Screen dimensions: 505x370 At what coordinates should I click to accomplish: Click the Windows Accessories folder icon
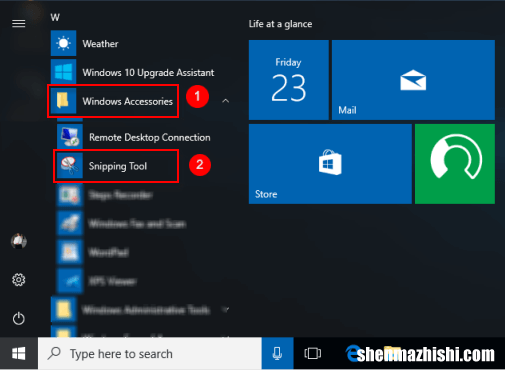(63, 100)
